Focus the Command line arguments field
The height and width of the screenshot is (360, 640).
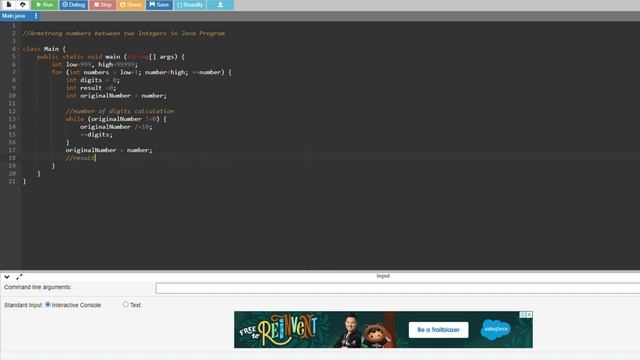(398, 288)
